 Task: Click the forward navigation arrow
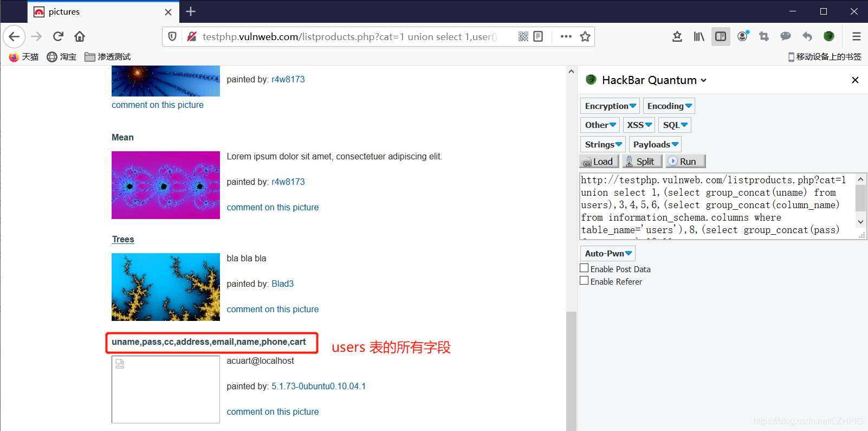pos(36,36)
